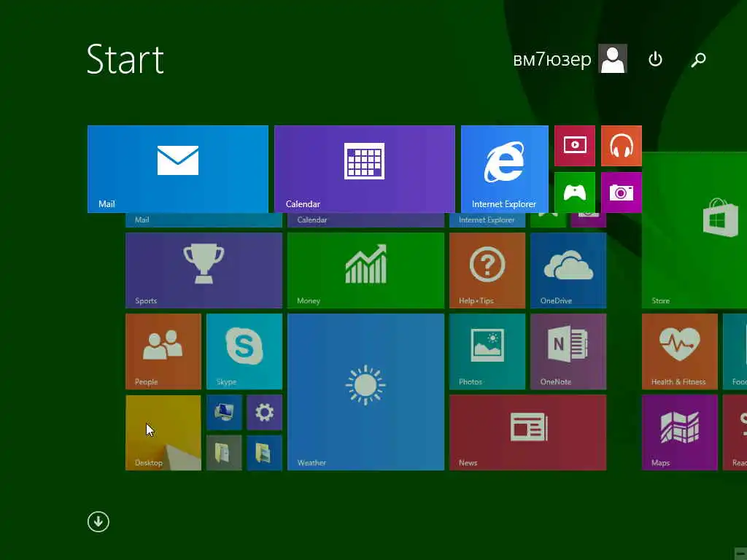Open the Money tile with chart
The width and height of the screenshot is (747, 560).
coord(366,271)
